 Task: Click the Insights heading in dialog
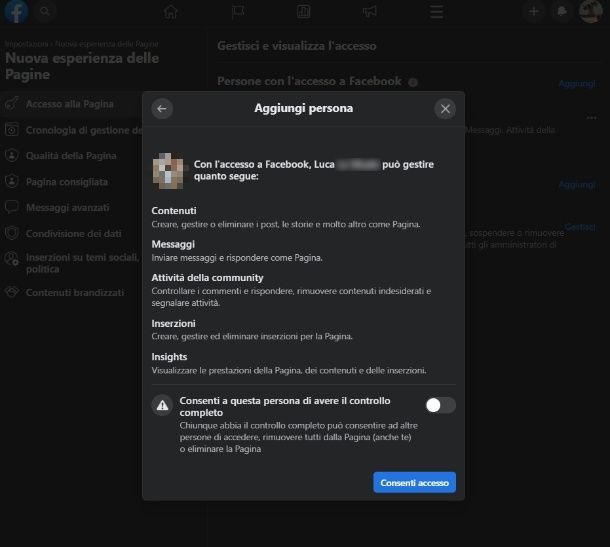coord(169,357)
